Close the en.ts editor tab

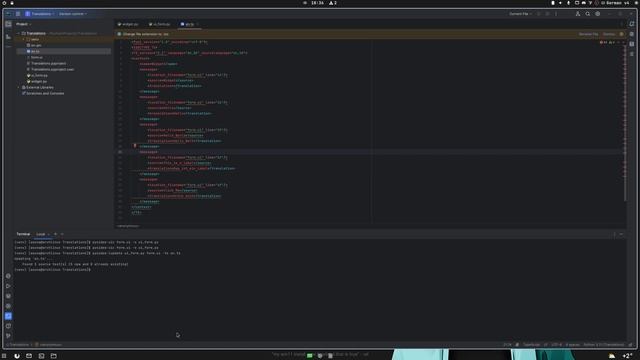(x=198, y=24)
